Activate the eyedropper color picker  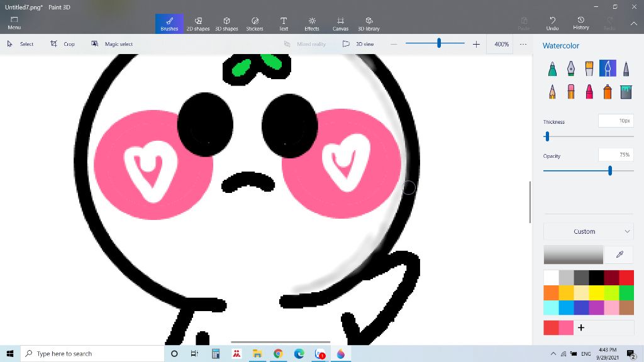tap(619, 255)
